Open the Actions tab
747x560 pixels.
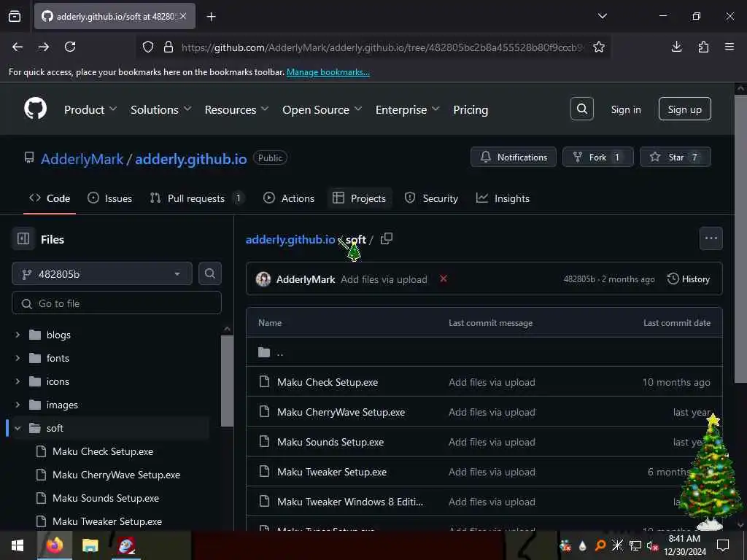click(x=289, y=198)
